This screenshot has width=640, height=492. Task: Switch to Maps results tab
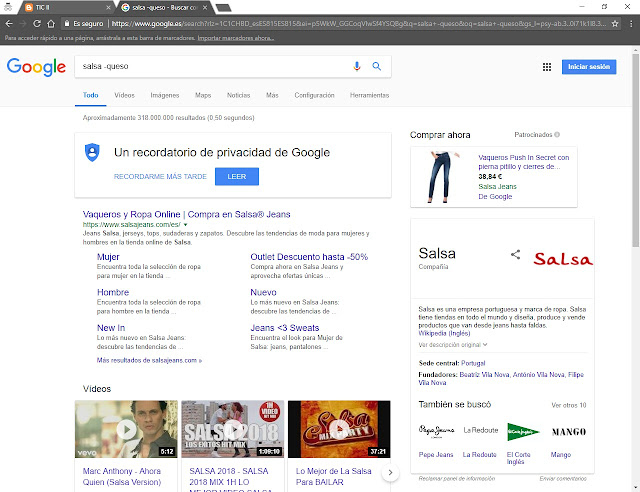[x=203, y=95]
